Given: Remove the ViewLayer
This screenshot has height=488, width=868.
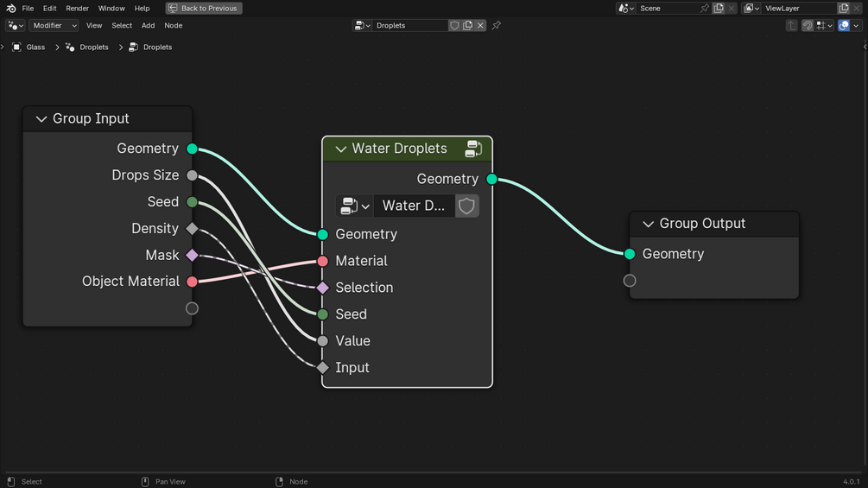Looking at the screenshot, I should click(x=857, y=9).
